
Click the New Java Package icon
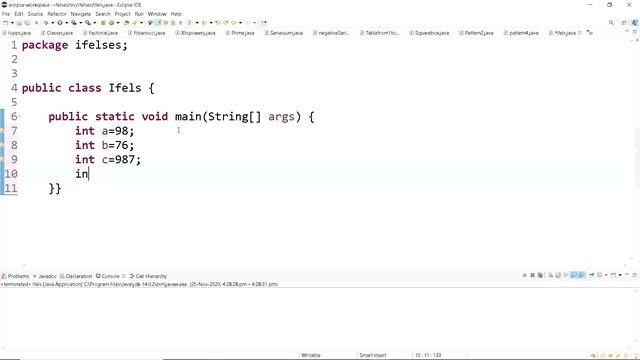coord(103,23)
